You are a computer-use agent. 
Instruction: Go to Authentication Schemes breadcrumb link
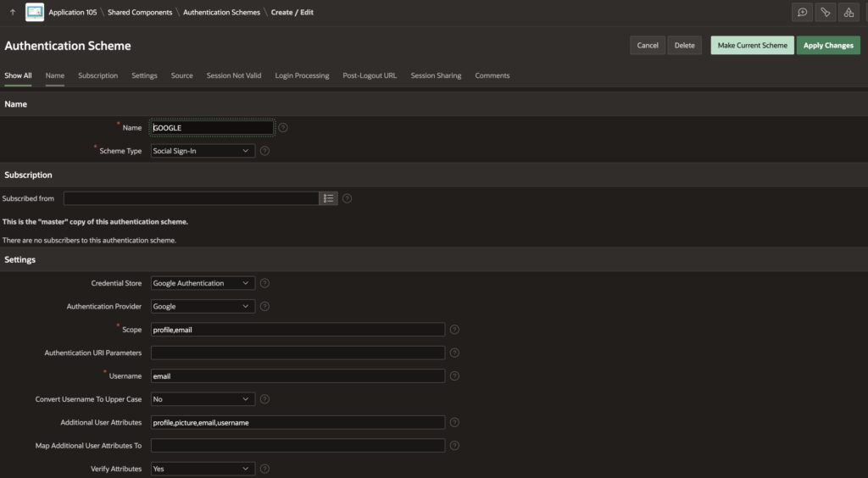pos(221,13)
